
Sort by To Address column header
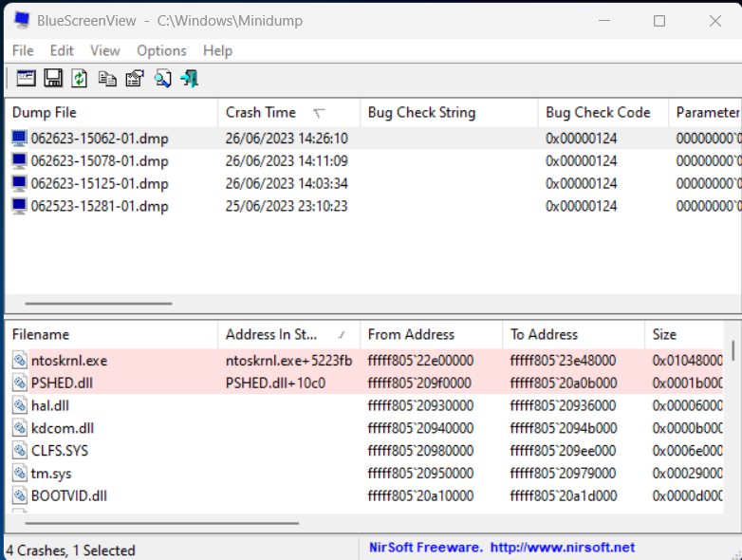tap(573, 335)
